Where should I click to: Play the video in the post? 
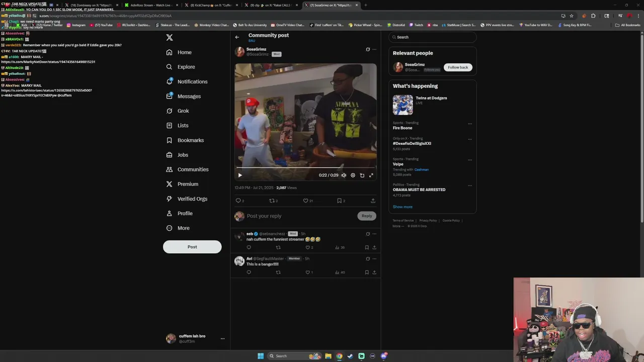tap(240, 175)
